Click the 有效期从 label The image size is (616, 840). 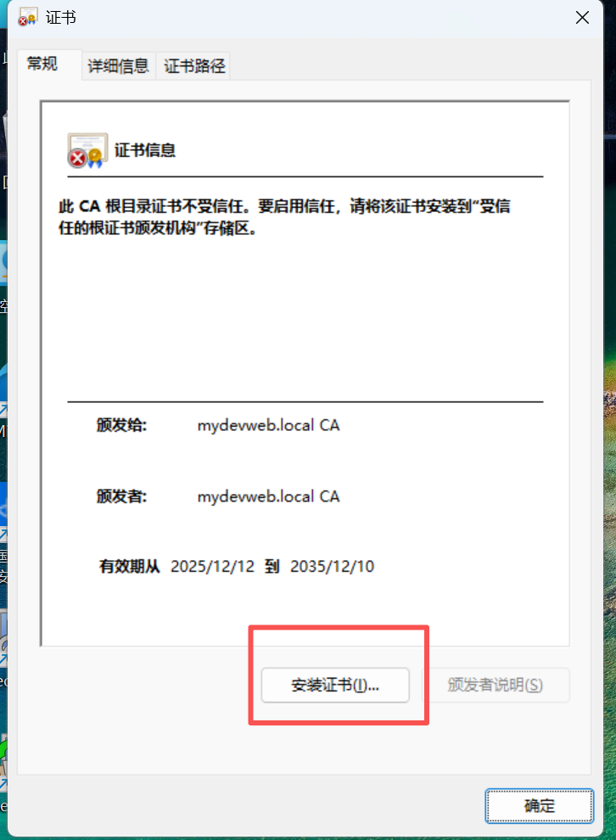(130, 566)
